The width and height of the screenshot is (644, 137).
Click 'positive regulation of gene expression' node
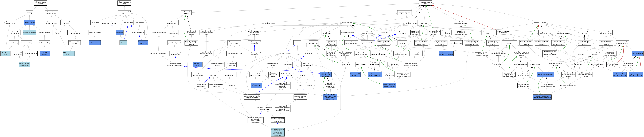point(620,75)
